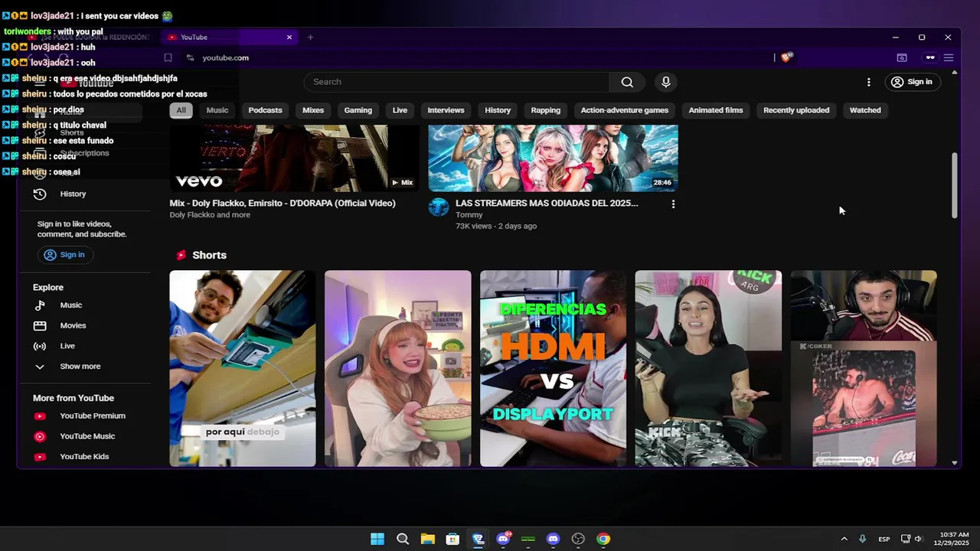Click the Tommy channel avatar

(439, 207)
